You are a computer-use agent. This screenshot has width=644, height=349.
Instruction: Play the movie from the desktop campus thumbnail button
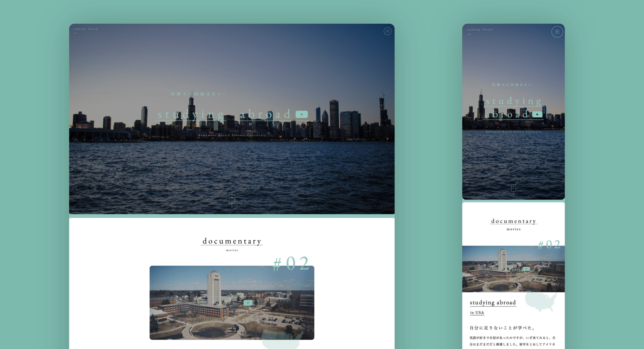(x=248, y=302)
